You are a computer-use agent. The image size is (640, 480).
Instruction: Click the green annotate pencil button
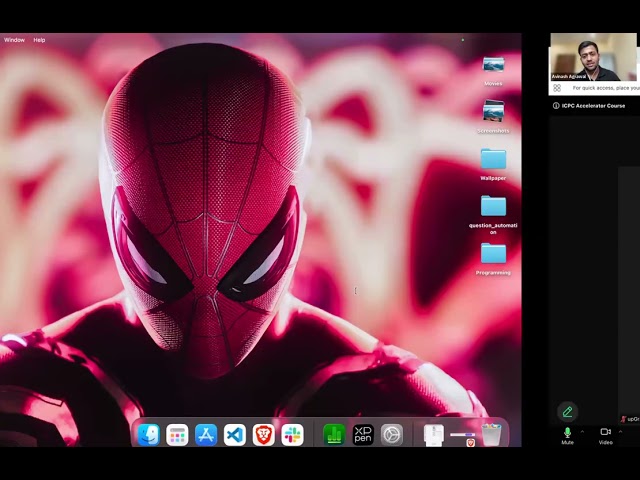[x=567, y=412]
